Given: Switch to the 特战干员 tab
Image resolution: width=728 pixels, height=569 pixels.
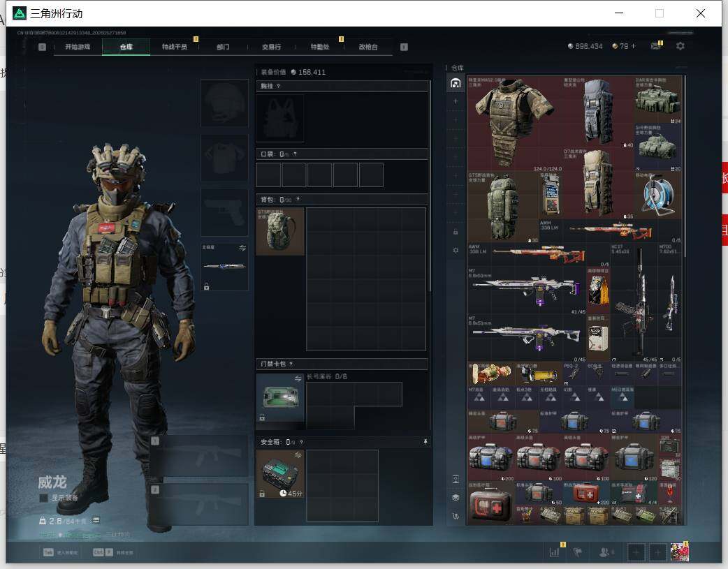Looking at the screenshot, I should (175, 47).
